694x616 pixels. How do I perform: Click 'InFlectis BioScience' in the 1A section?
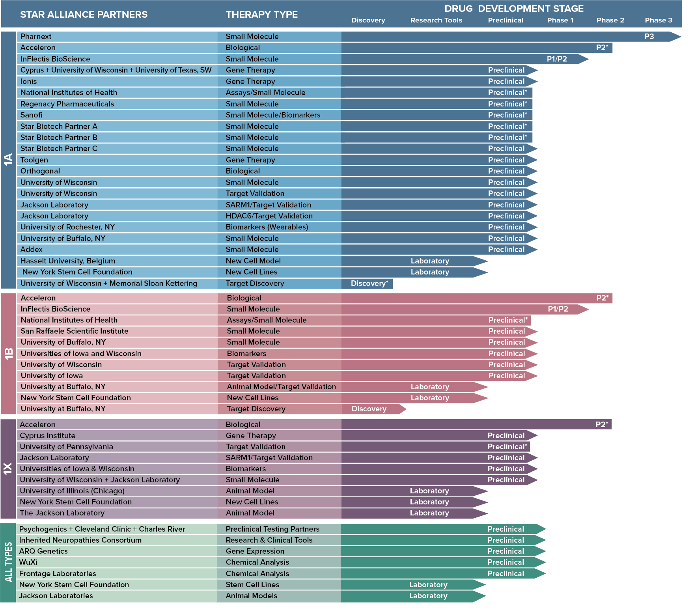click(55, 59)
